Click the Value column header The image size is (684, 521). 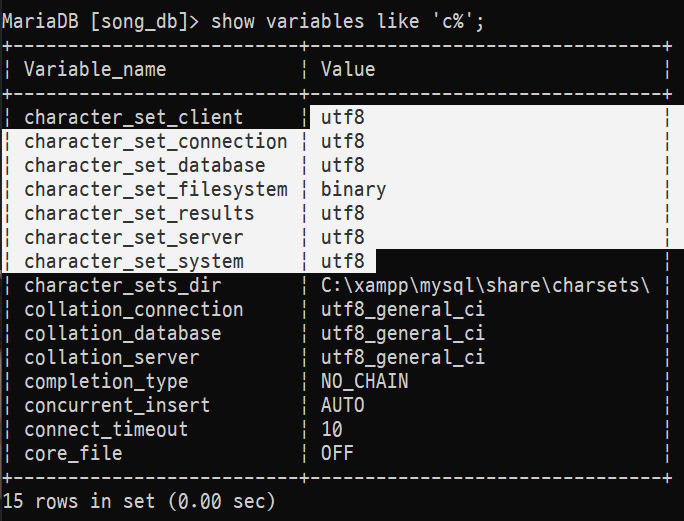coord(348,69)
